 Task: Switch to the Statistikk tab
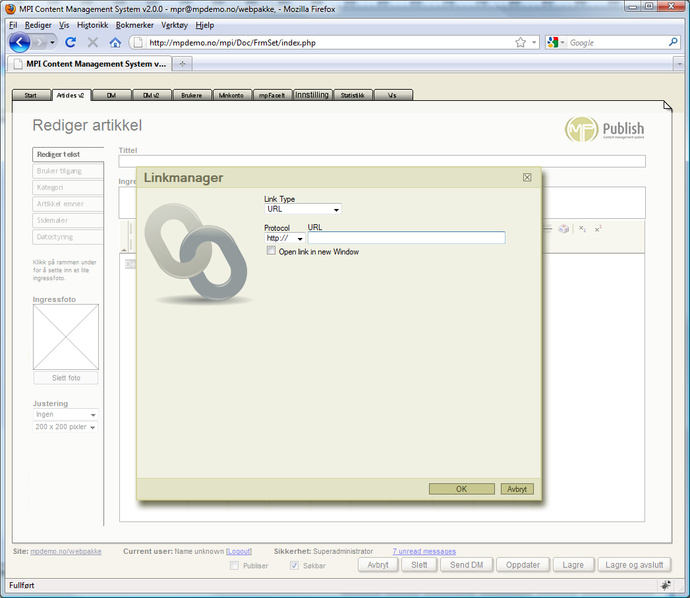[353, 96]
